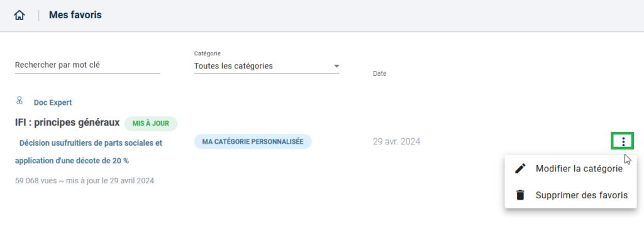Click the MIS À JOUR badge
Screen dimensions: 644x226
coord(151,124)
